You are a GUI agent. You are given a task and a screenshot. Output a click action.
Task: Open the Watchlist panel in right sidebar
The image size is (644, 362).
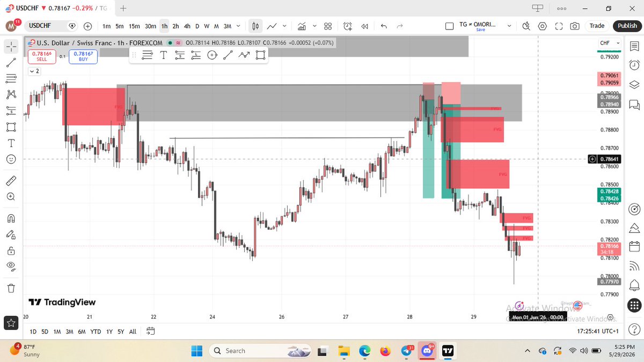click(633, 47)
